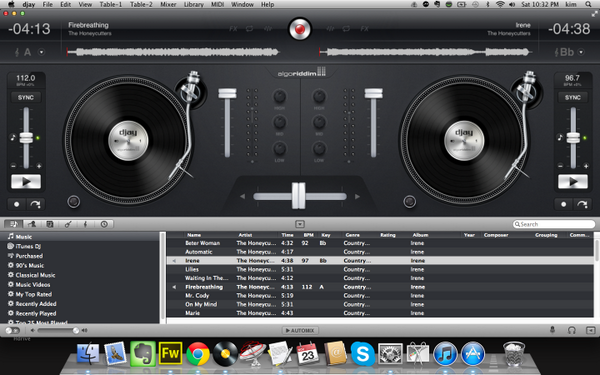Select the guitar icon library tab
This screenshot has height=375, width=600.
pyautogui.click(x=68, y=224)
